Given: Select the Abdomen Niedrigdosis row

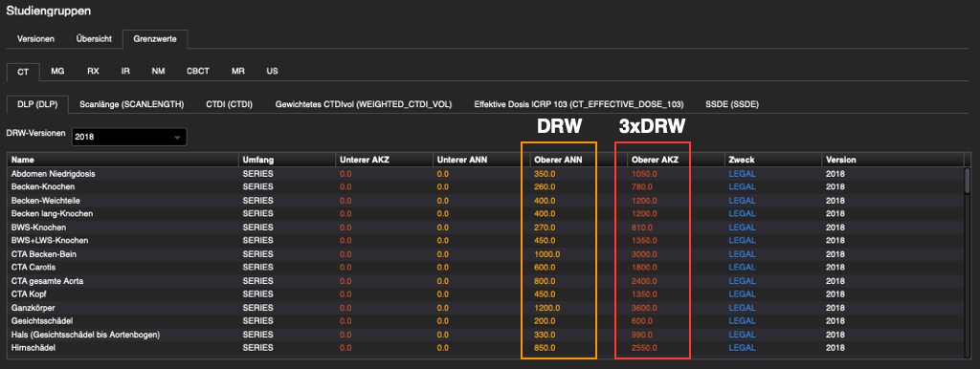Looking at the screenshot, I should 485,174.
